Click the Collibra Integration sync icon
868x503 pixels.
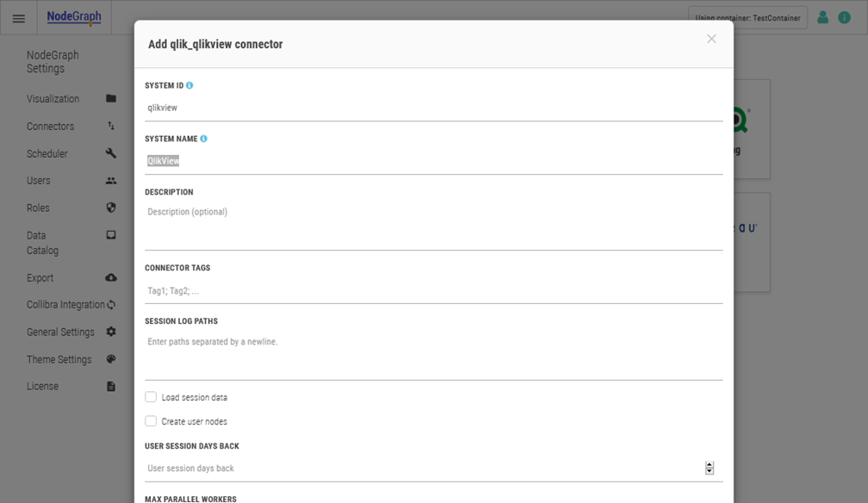111,305
